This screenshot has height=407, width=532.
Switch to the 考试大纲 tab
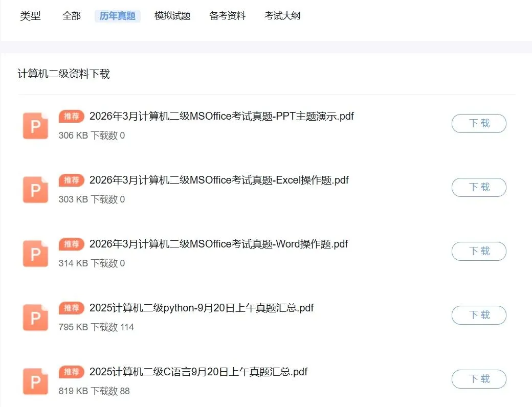[x=282, y=16]
